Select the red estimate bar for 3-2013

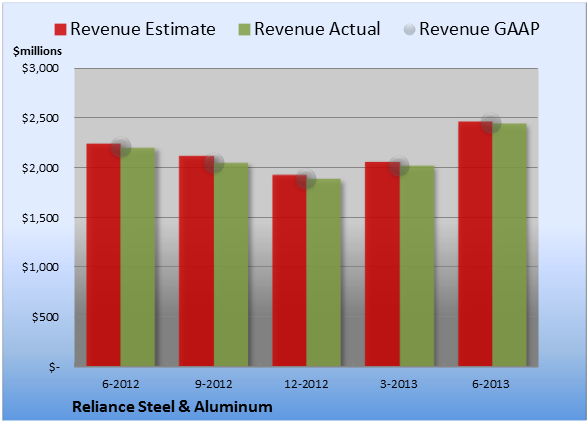(382, 264)
